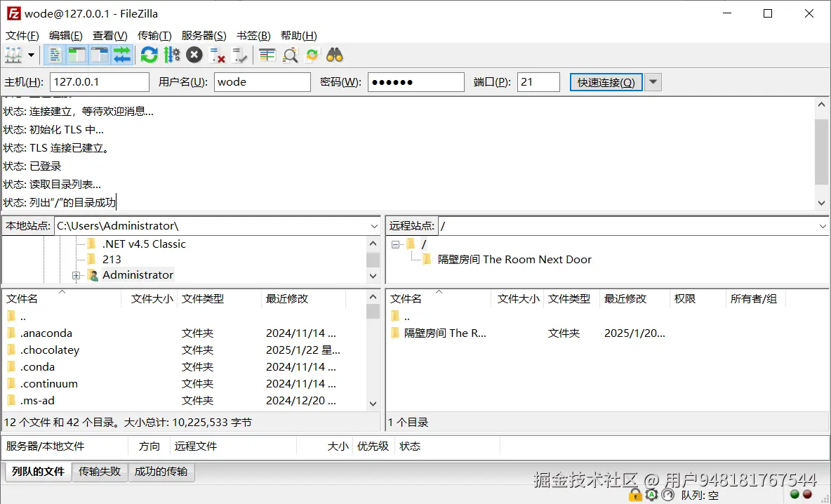Switch to the 成功的传输 tab

[x=161, y=471]
